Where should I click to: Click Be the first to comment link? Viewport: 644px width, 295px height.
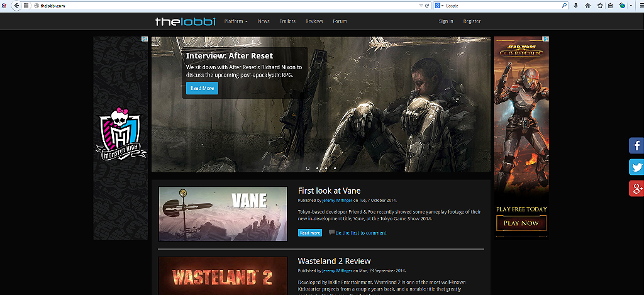361,233
